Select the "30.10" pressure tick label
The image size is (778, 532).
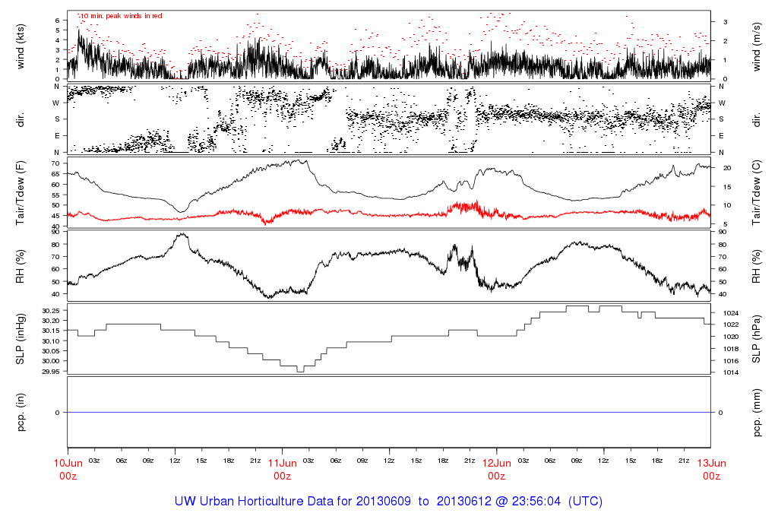[x=51, y=341]
